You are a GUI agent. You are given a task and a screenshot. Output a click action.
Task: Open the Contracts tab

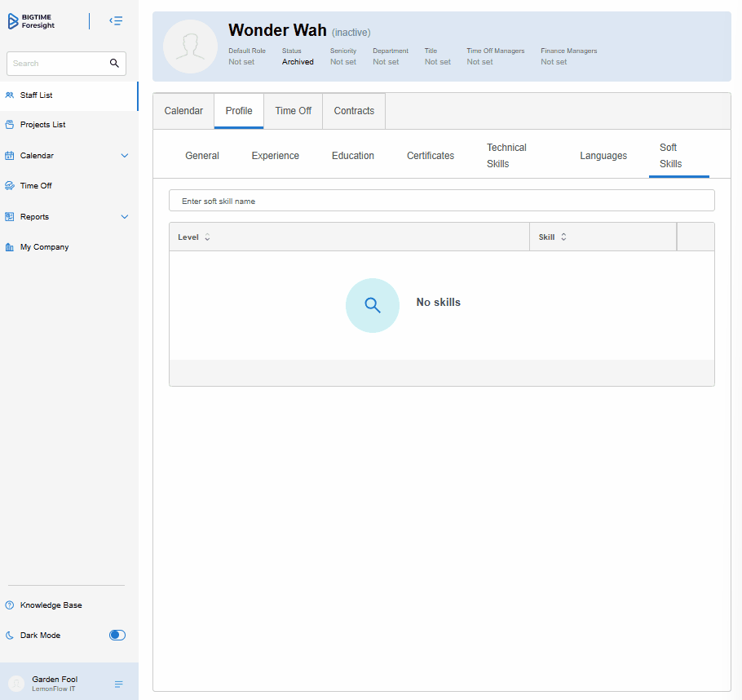354,111
